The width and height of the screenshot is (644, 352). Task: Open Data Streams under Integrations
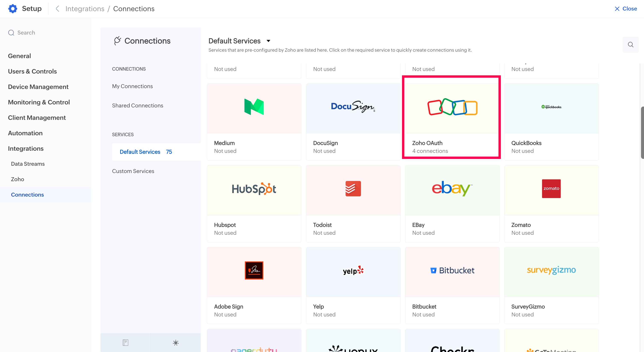[28, 164]
